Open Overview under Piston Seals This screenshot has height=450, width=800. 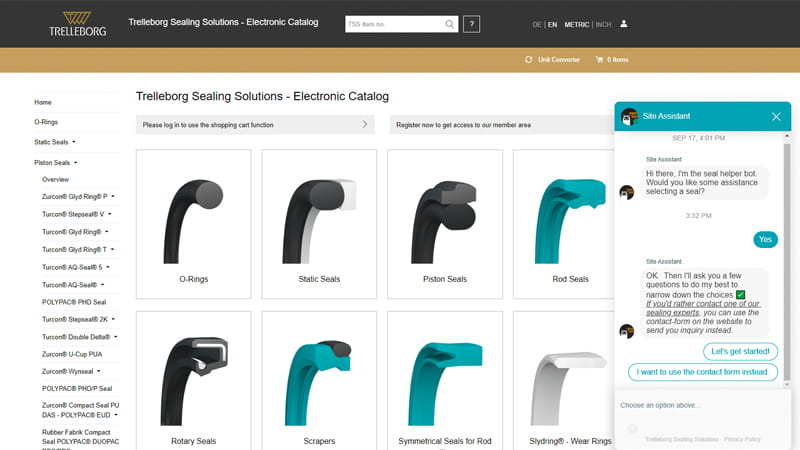point(55,179)
